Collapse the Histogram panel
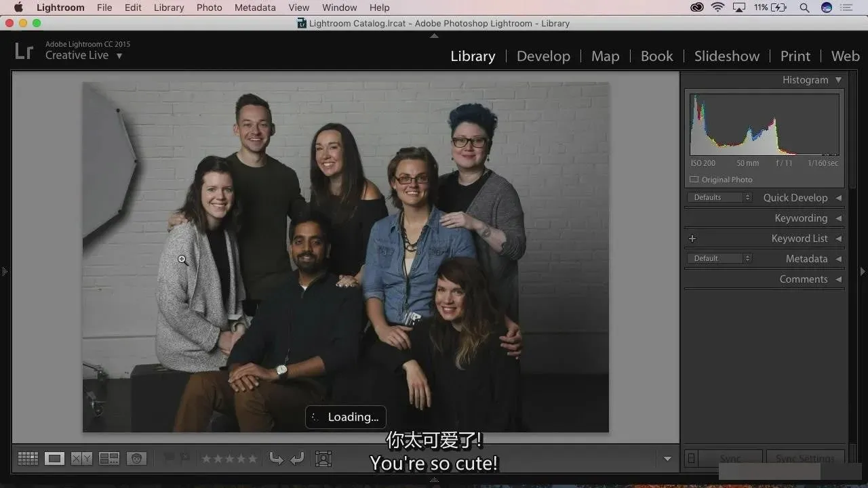 (839, 80)
